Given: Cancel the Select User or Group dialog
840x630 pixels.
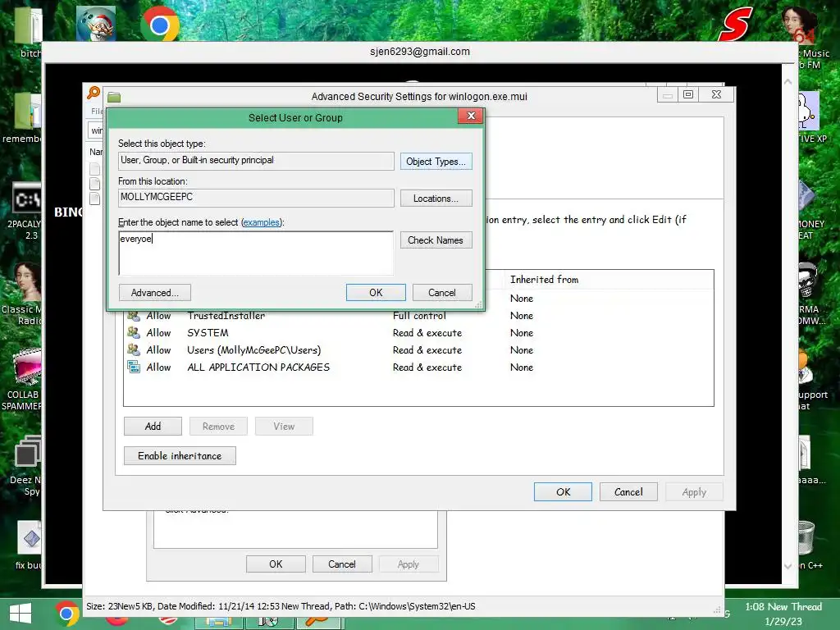Looking at the screenshot, I should click(442, 293).
